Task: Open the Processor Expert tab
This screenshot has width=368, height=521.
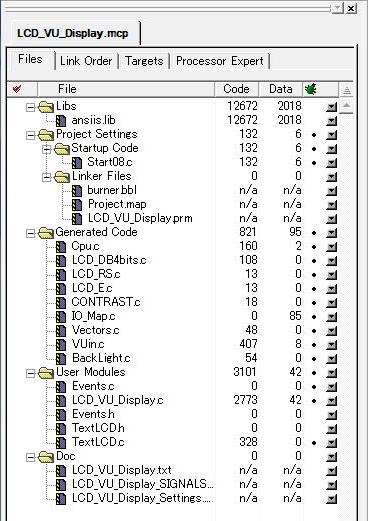Action: [x=220, y=61]
